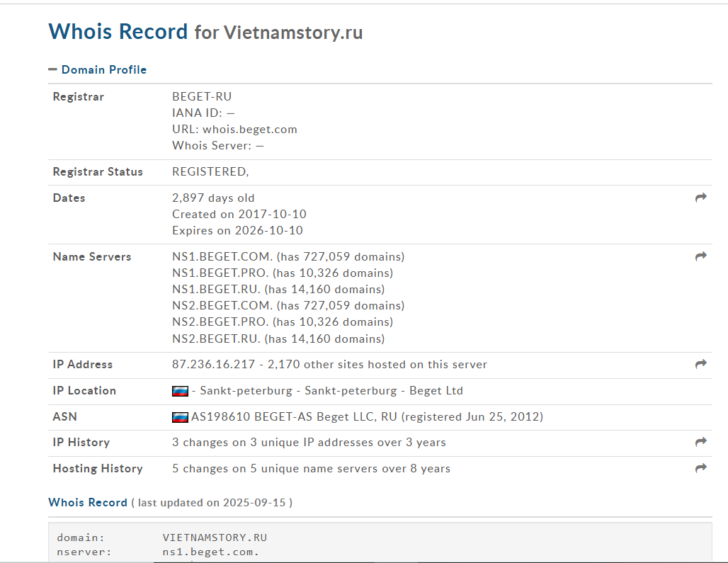
Task: Click the Dates row label
Action: [69, 198]
